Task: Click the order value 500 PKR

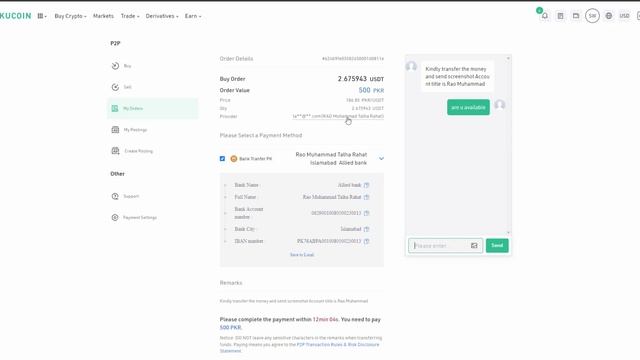Action: tap(371, 90)
